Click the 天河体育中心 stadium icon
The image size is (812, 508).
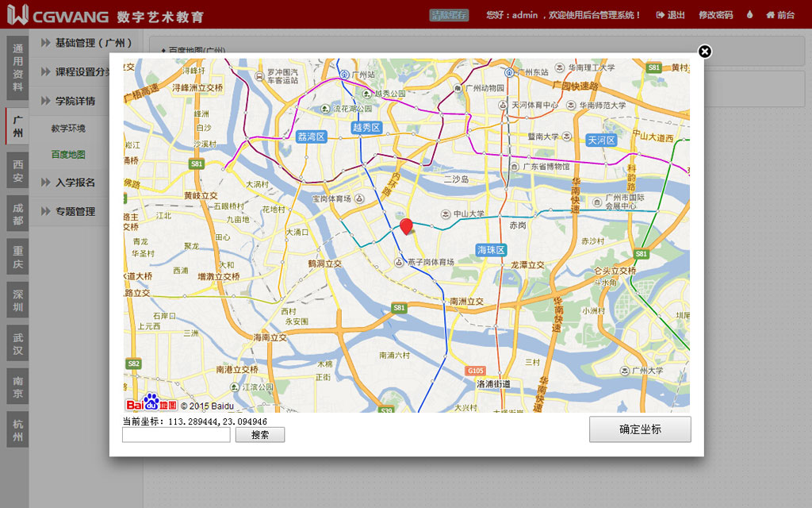pyautogui.click(x=502, y=105)
